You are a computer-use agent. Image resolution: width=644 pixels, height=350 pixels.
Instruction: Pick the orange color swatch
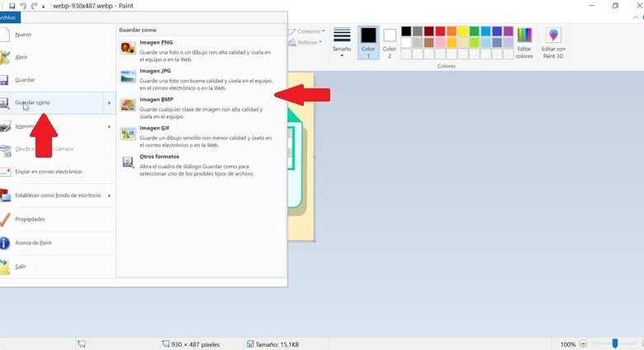452,31
